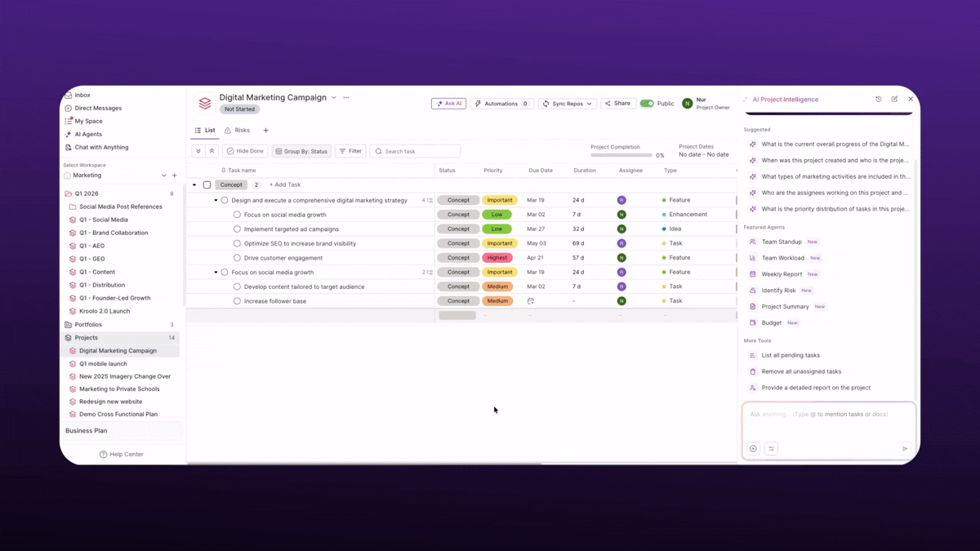Open Inbox in the sidebar
Viewport: 980px width, 551px height.
pos(82,96)
